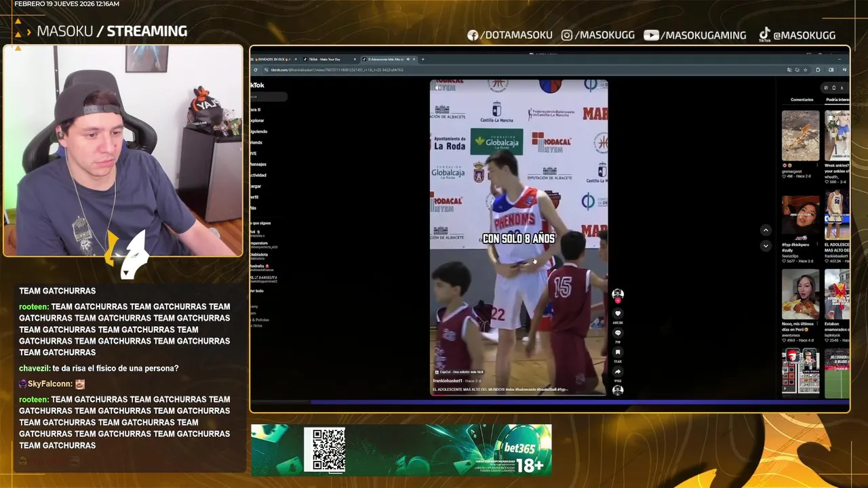Click the translate page icon in address bar

pos(789,70)
